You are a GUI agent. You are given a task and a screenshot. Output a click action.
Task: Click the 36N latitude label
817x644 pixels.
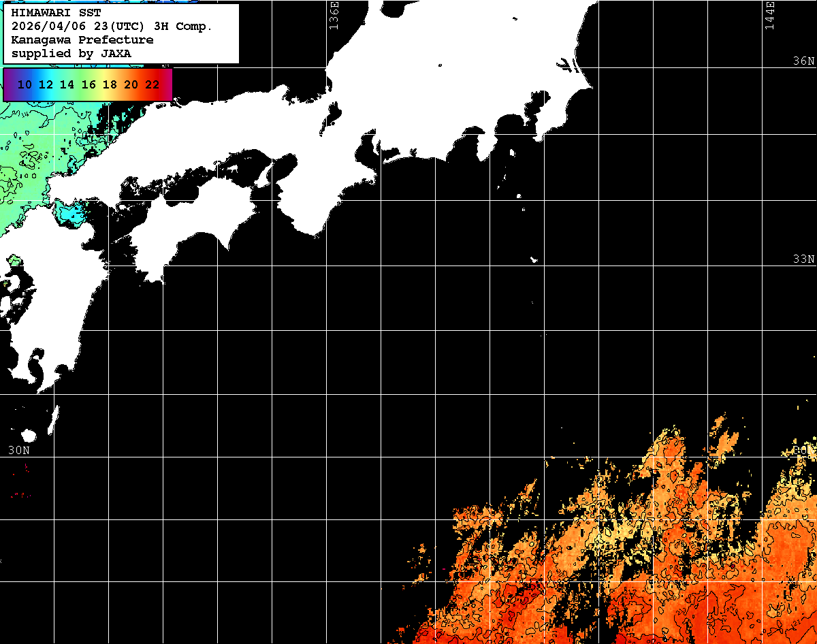803,61
